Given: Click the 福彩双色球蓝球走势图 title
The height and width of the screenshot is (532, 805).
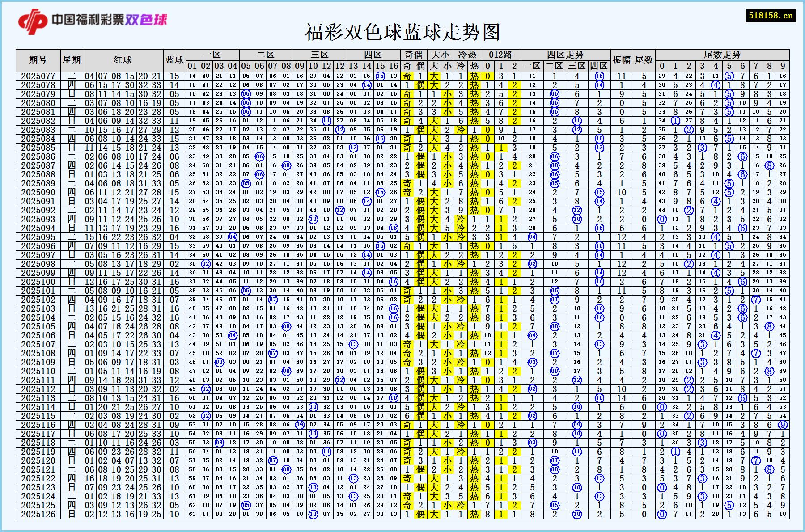Looking at the screenshot, I should [402, 32].
